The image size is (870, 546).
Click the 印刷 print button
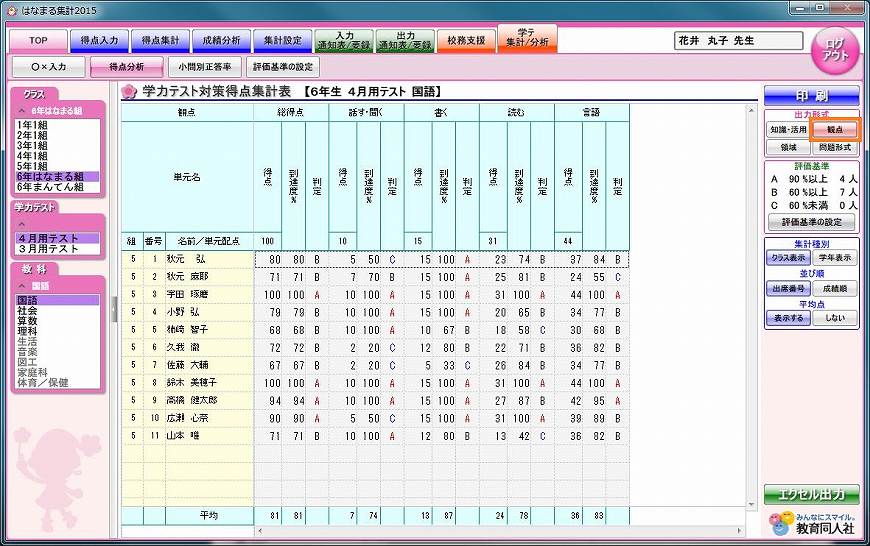[x=811, y=95]
